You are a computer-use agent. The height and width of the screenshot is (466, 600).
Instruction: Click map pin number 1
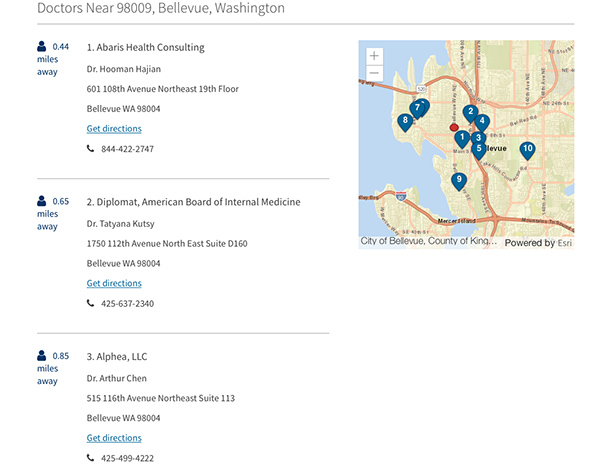(x=463, y=136)
